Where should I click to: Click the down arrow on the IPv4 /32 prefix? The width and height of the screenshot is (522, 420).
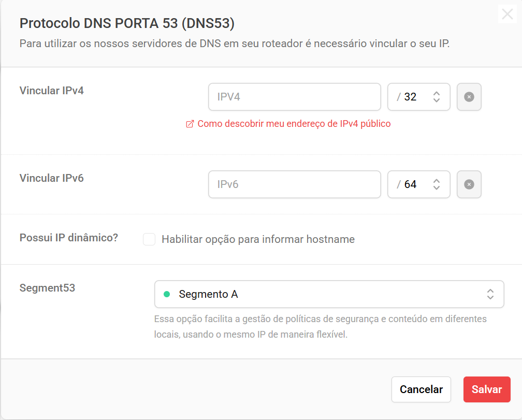click(437, 100)
